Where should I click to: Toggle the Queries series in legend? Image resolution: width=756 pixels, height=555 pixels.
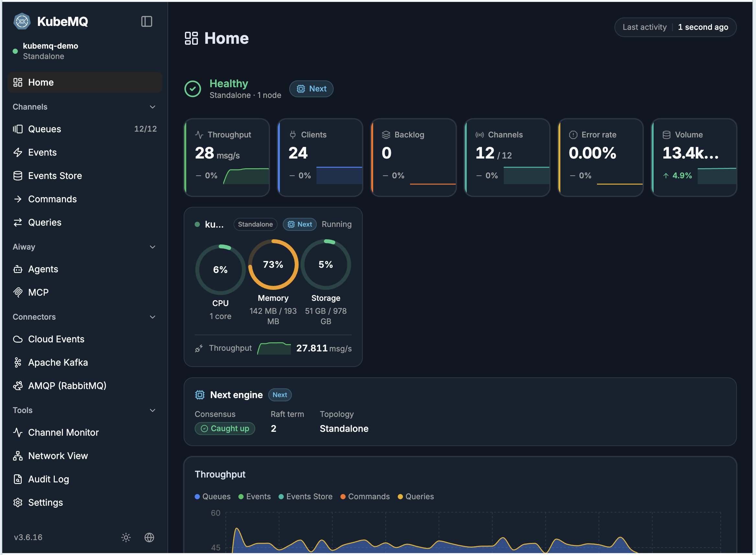click(416, 497)
